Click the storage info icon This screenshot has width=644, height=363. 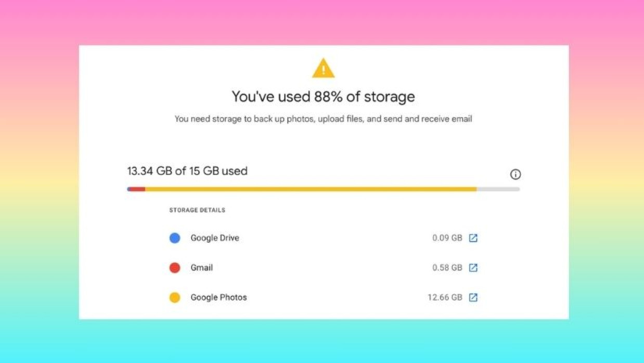click(x=515, y=174)
